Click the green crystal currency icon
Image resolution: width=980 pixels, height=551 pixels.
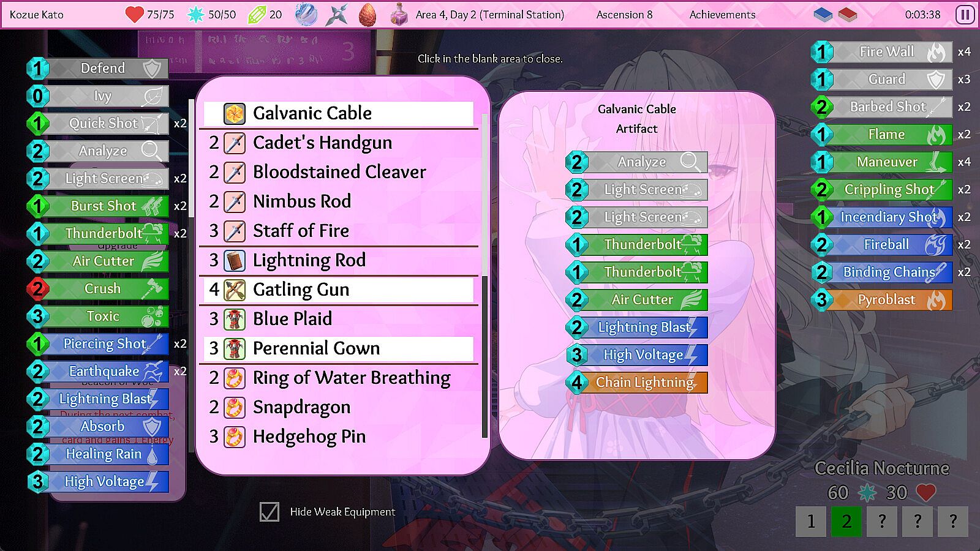tap(257, 14)
